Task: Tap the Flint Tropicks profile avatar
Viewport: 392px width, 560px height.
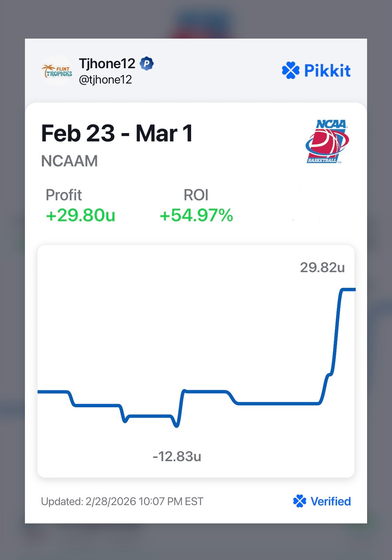Action: (x=57, y=71)
